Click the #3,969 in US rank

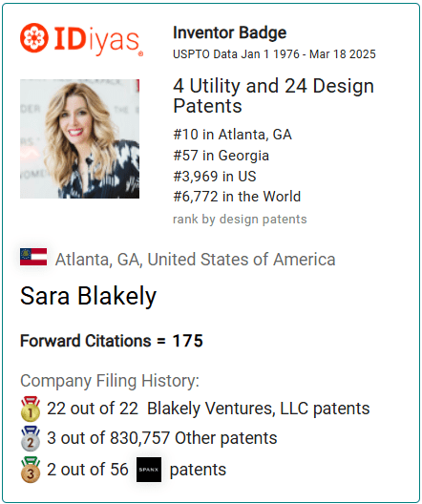[x=215, y=177]
